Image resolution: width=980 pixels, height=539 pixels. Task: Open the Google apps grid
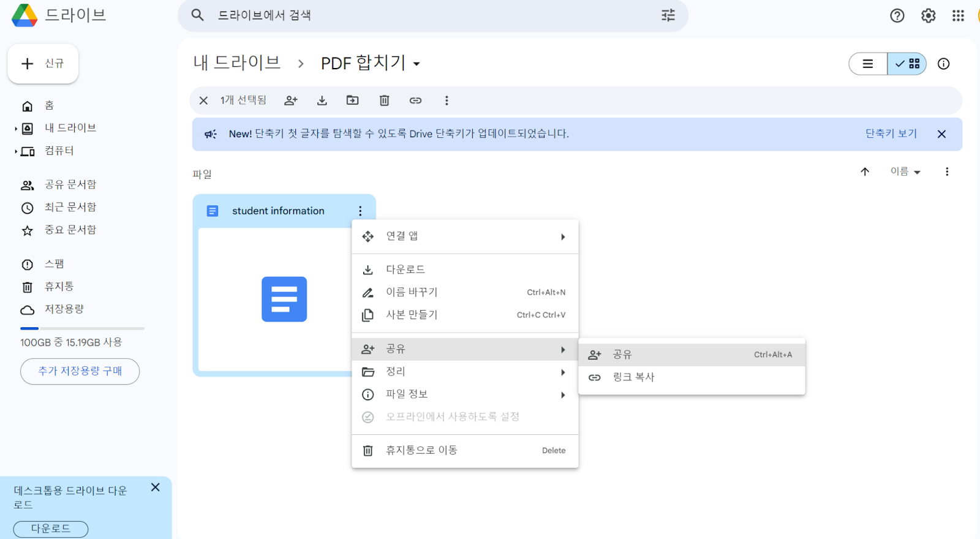click(959, 16)
